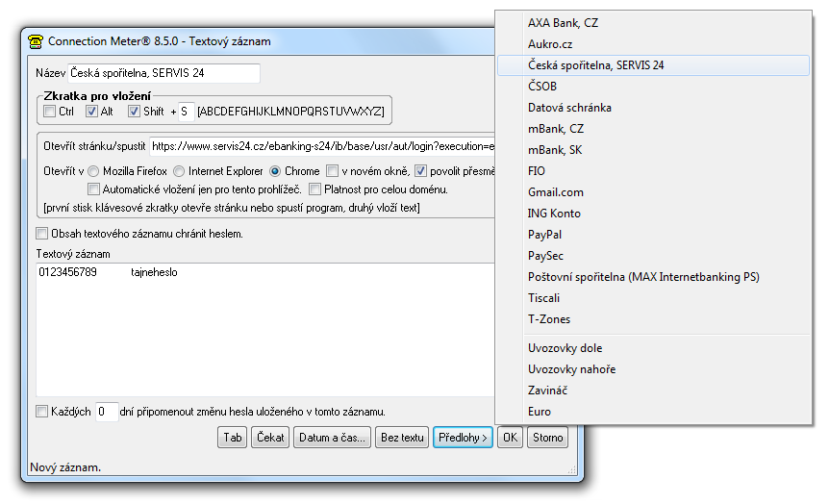Cancel with the Storno button
829x504 pixels.
[548, 438]
